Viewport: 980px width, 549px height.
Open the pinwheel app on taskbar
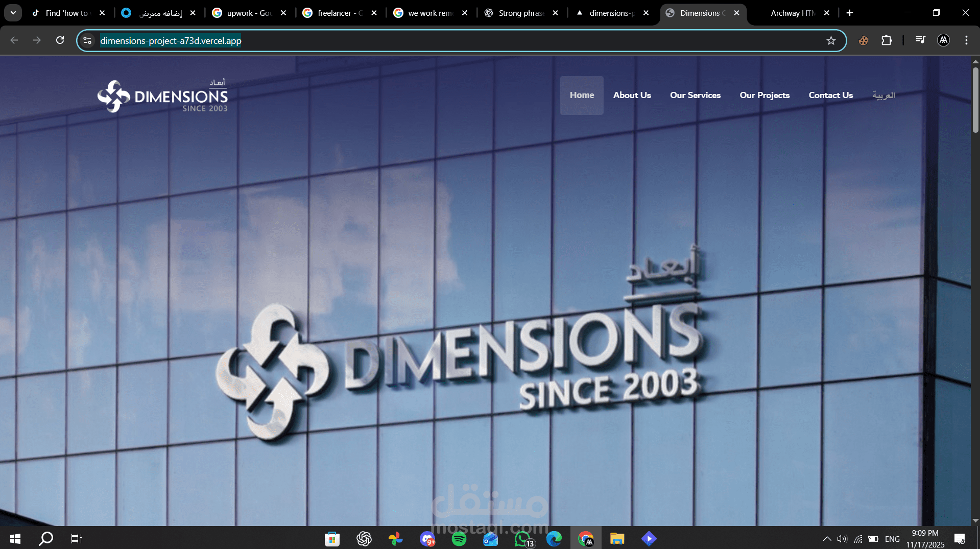[x=395, y=538]
